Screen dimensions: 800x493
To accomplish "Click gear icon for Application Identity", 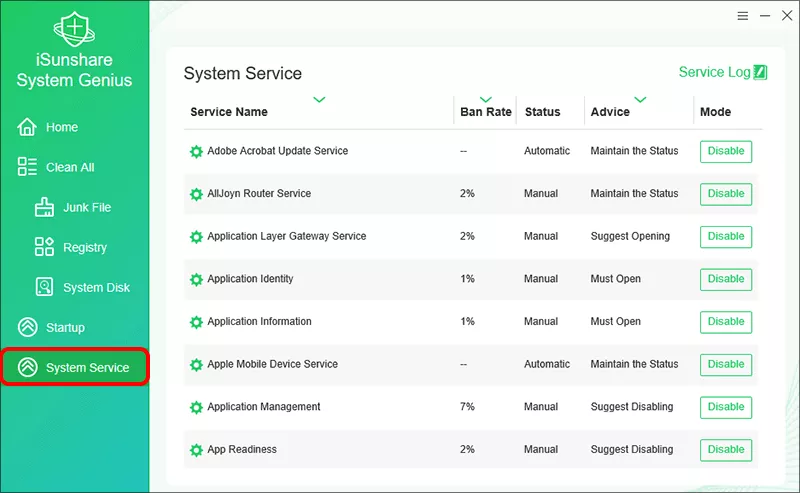I will 196,279.
